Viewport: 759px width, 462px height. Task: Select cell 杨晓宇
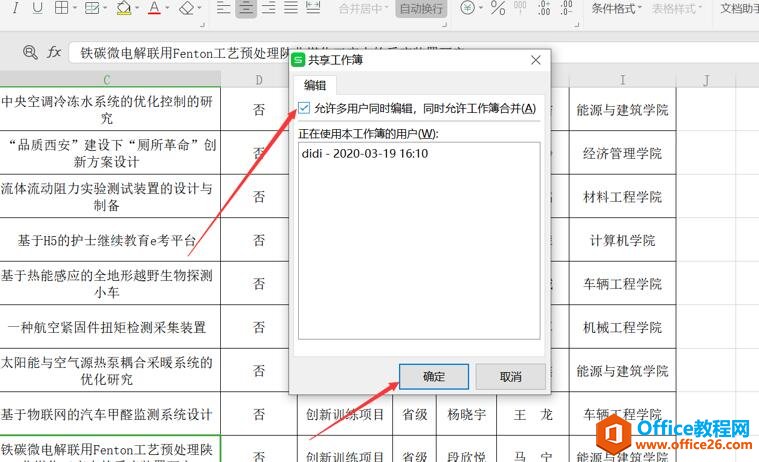(467, 415)
